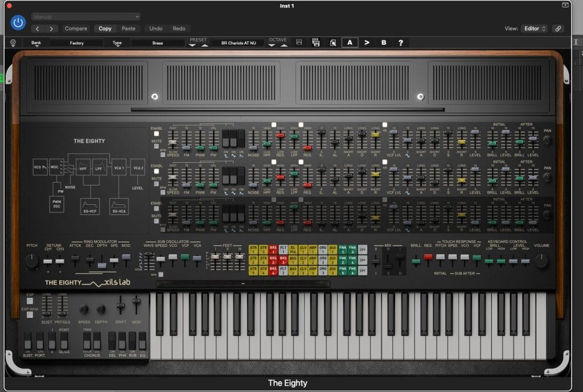Flip the RVB reverb switch
This screenshot has width=583, height=392.
tap(132, 341)
